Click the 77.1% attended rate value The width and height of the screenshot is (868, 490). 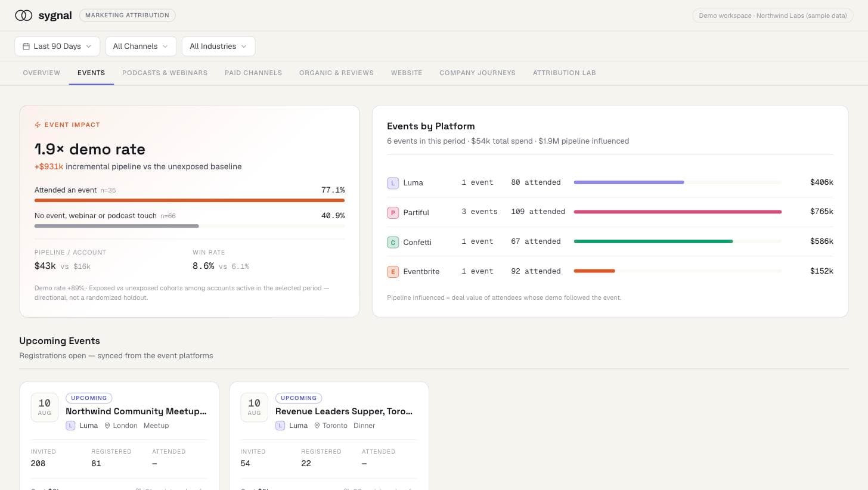click(x=333, y=190)
